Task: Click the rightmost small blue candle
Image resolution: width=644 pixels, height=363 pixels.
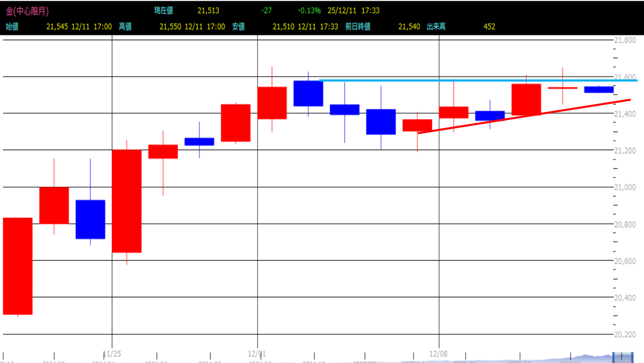Action: (x=599, y=90)
